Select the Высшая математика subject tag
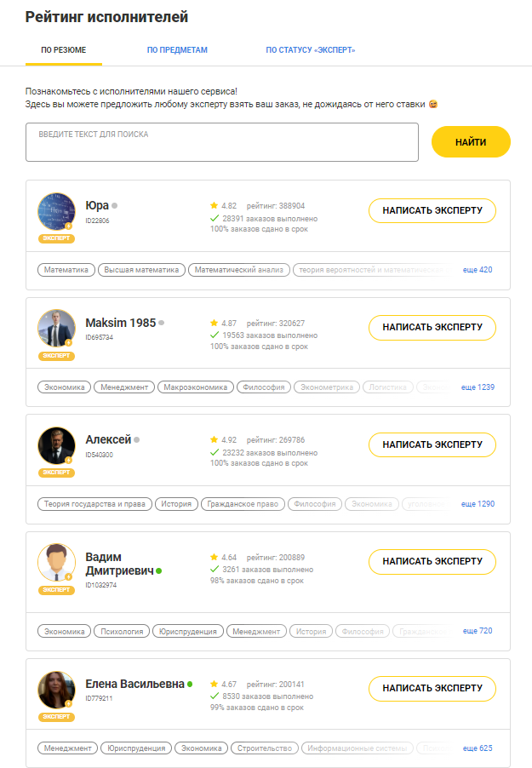This screenshot has width=532, height=768. coord(141,270)
